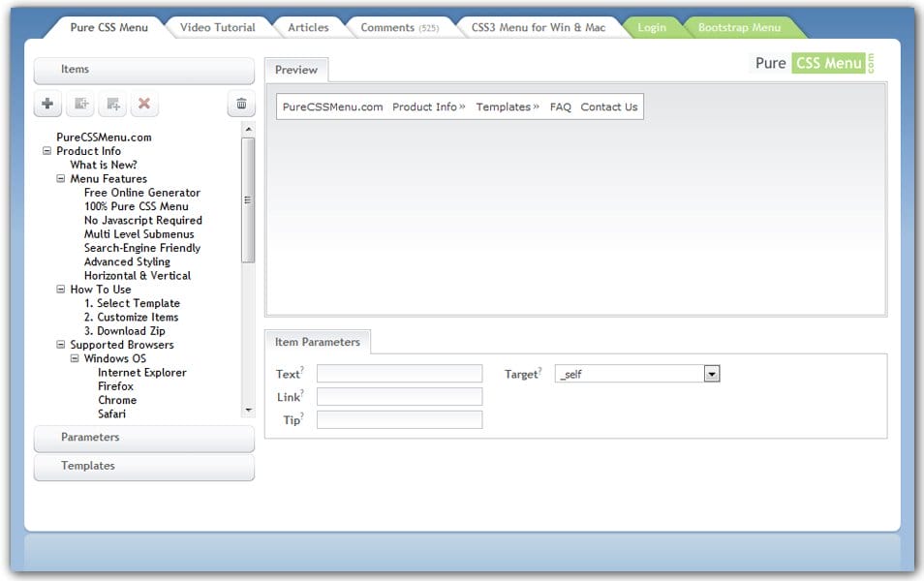Click the Add Next Item icon
The width and height of the screenshot is (924, 581).
[80, 104]
